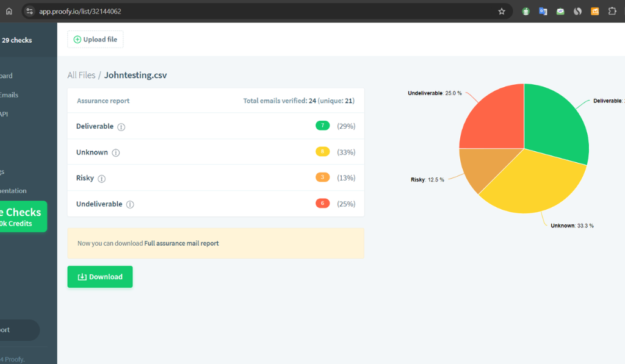
Task: Open the Extensions puzzle piece menu
Action: coord(612,11)
